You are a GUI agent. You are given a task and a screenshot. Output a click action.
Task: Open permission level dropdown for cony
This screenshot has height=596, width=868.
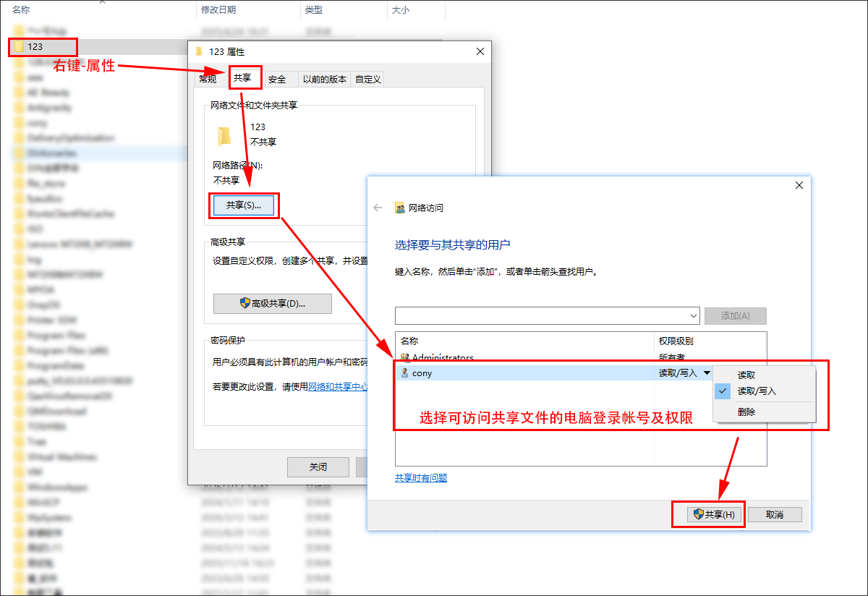pyautogui.click(x=707, y=373)
